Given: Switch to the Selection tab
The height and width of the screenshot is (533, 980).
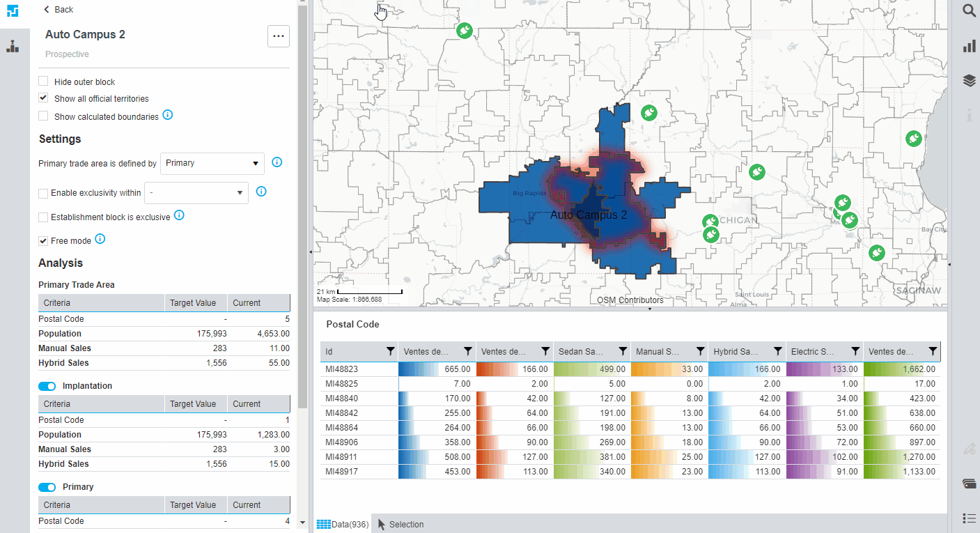Looking at the screenshot, I should coord(400,524).
